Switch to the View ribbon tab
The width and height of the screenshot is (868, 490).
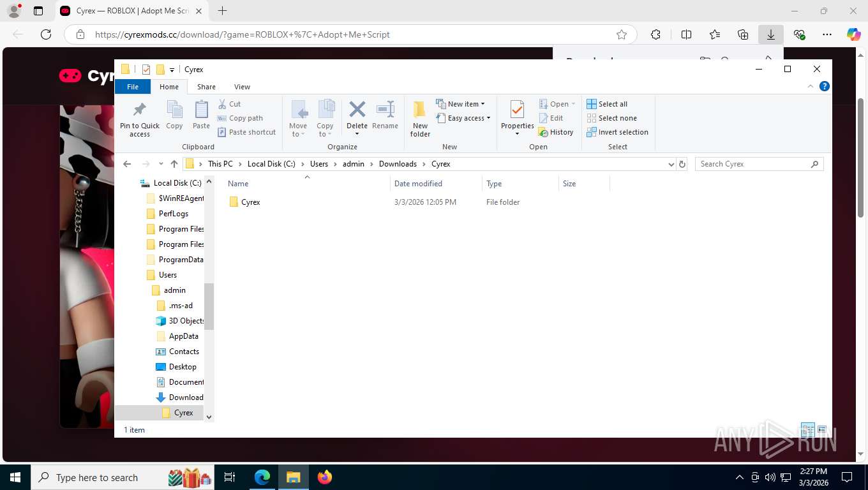tap(242, 87)
